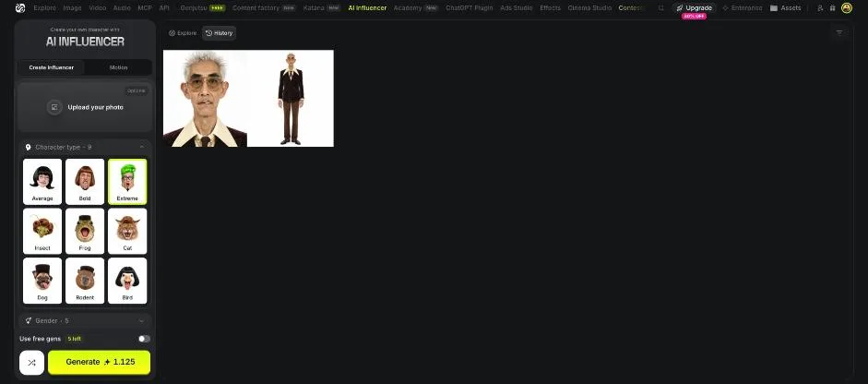This screenshot has height=384, width=868.
Task: Select the Bird character type
Action: (x=127, y=281)
